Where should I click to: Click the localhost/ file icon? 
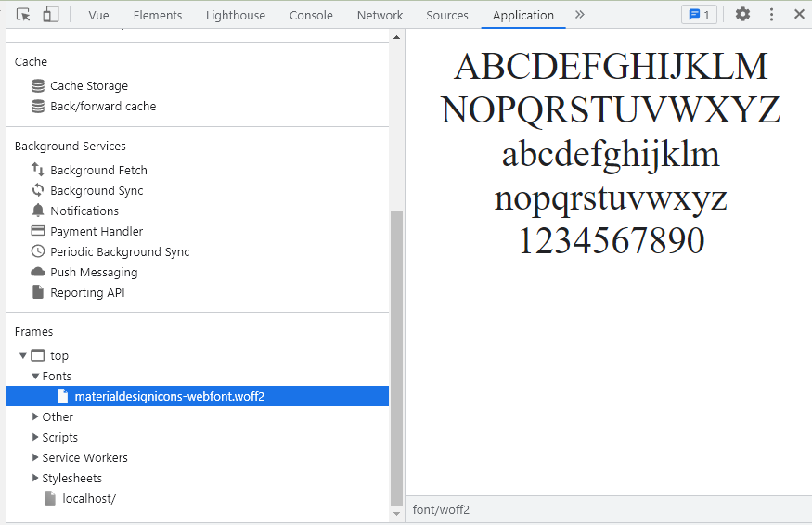click(x=50, y=498)
